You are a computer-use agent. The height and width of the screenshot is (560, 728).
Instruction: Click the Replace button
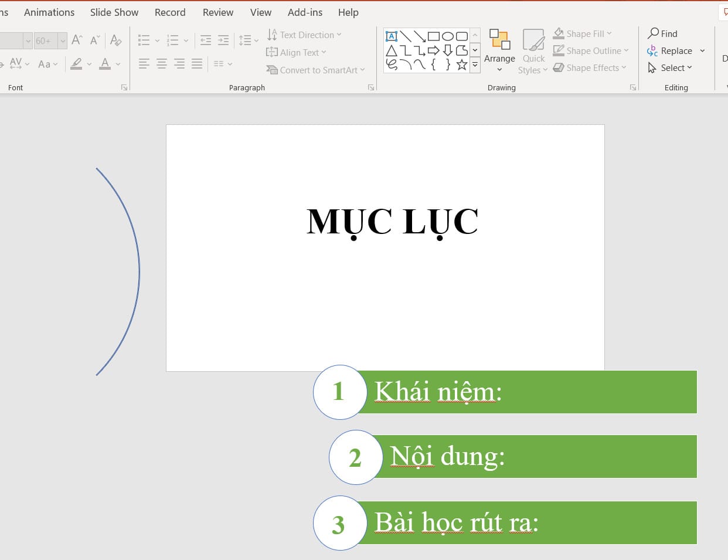[670, 50]
